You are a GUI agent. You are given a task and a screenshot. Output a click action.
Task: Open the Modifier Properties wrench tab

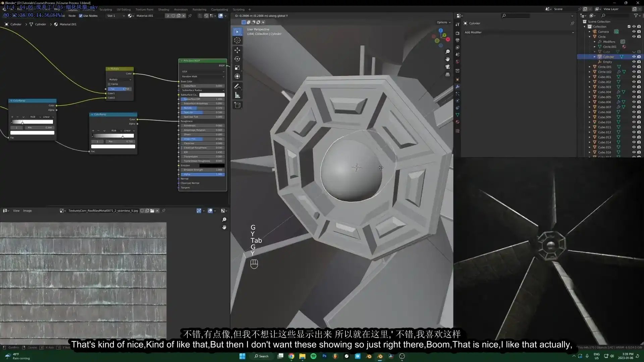pyautogui.click(x=458, y=86)
